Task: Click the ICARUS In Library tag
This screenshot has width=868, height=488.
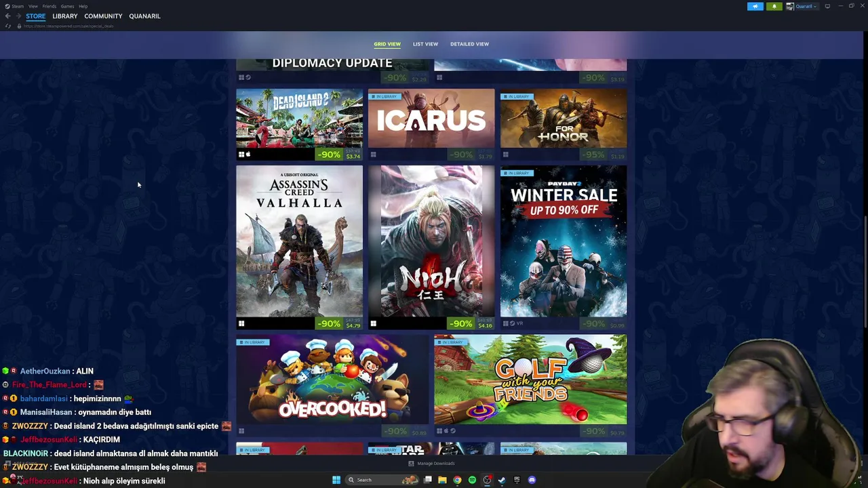Action: tap(384, 96)
